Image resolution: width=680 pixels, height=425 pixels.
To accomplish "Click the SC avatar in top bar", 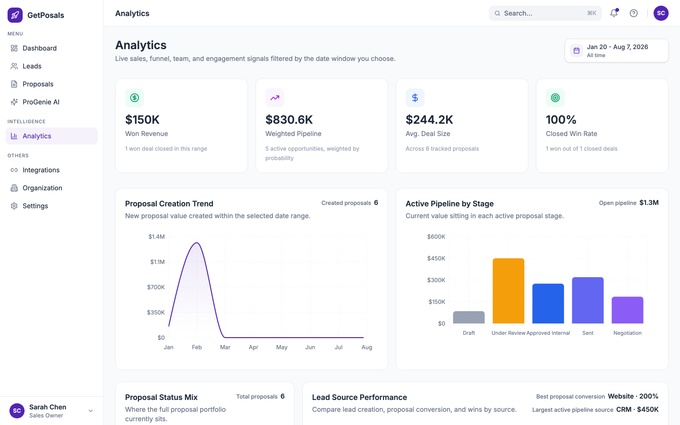I will (661, 13).
